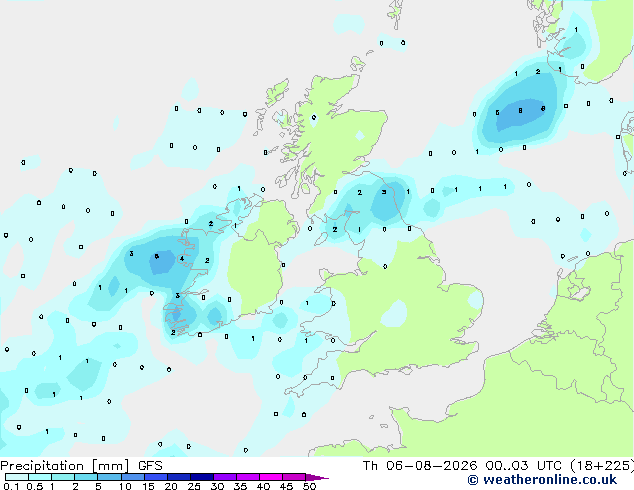Click the legend label '0.5'
Screen dimensions: 634x490
point(35,486)
